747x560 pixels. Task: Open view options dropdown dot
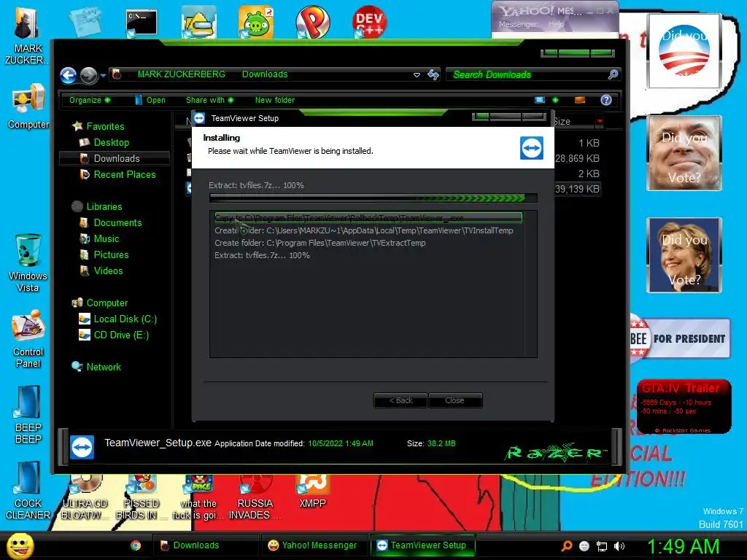[555, 100]
